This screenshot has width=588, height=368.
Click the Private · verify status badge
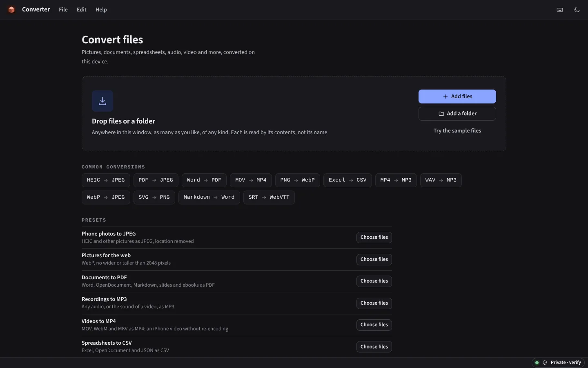point(558,363)
